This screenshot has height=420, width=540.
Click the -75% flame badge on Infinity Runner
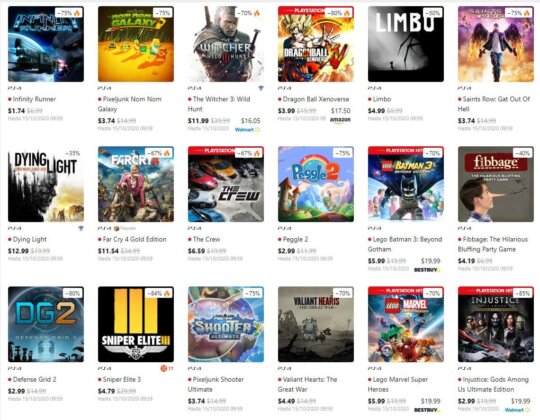tap(69, 13)
